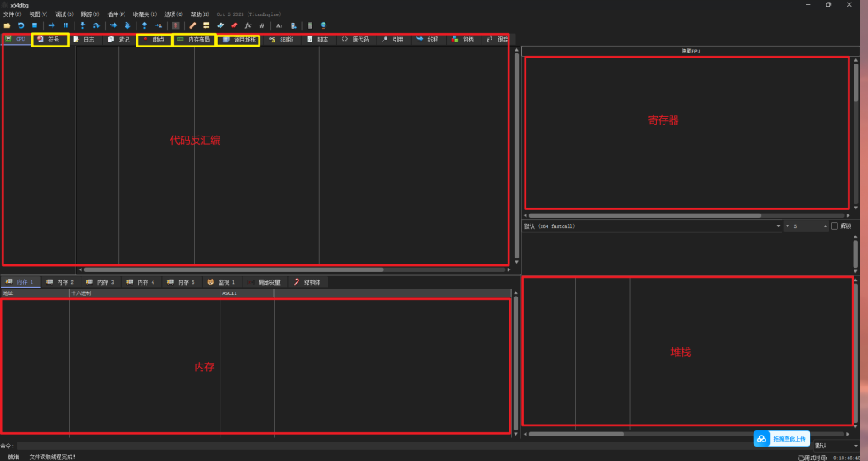Viewport: 868px width, 461px height.
Task: Open the 内存 2 dump tab
Action: 60,281
